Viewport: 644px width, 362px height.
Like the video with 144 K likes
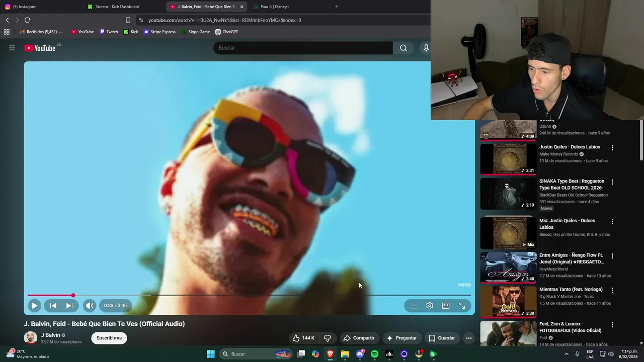click(x=303, y=338)
